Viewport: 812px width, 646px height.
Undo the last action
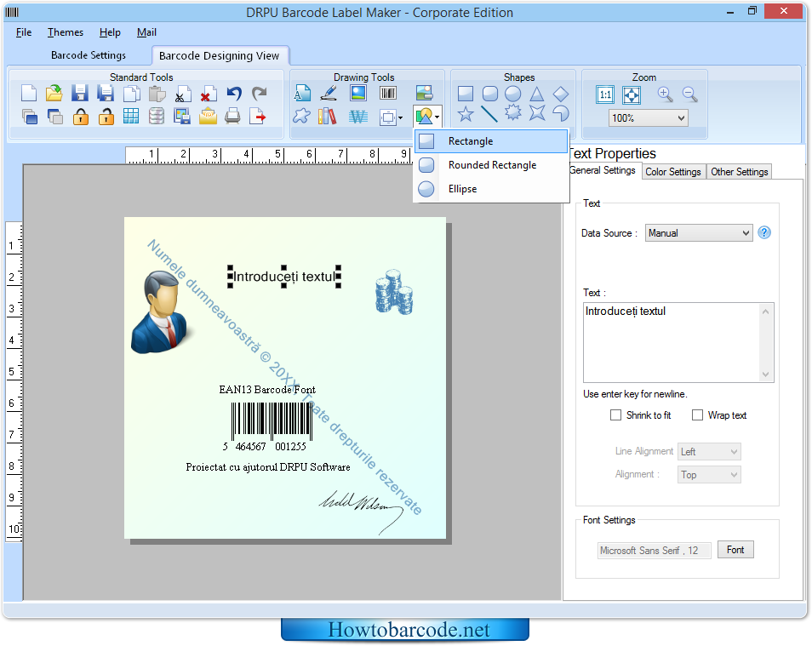click(x=234, y=94)
